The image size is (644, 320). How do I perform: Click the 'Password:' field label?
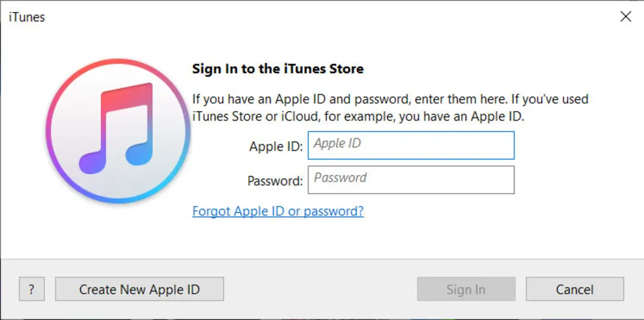(275, 181)
